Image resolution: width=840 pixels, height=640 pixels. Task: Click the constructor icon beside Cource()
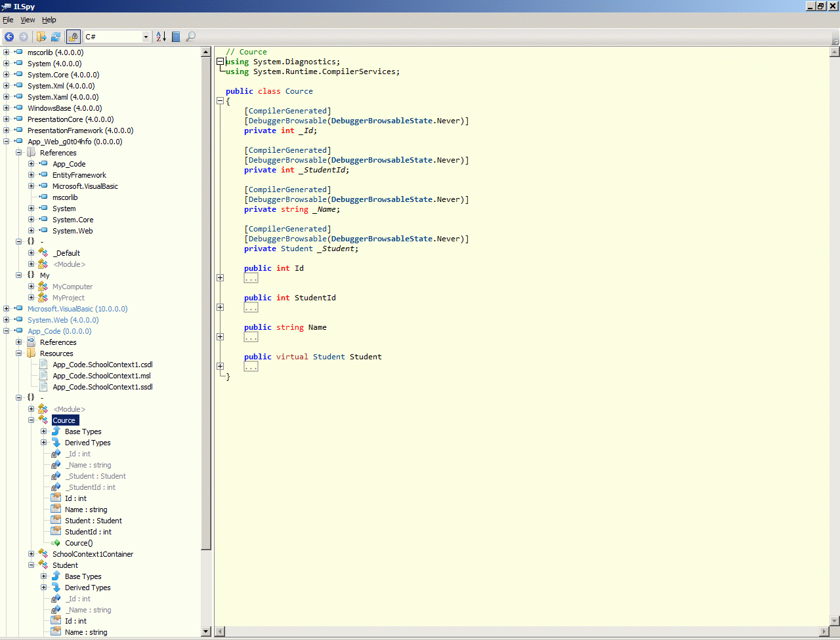(x=56, y=543)
